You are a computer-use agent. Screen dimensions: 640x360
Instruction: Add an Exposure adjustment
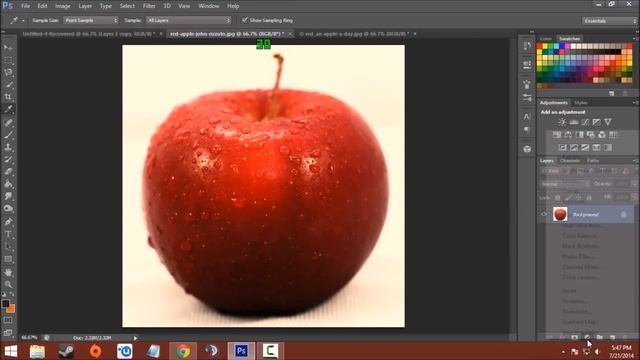point(596,122)
